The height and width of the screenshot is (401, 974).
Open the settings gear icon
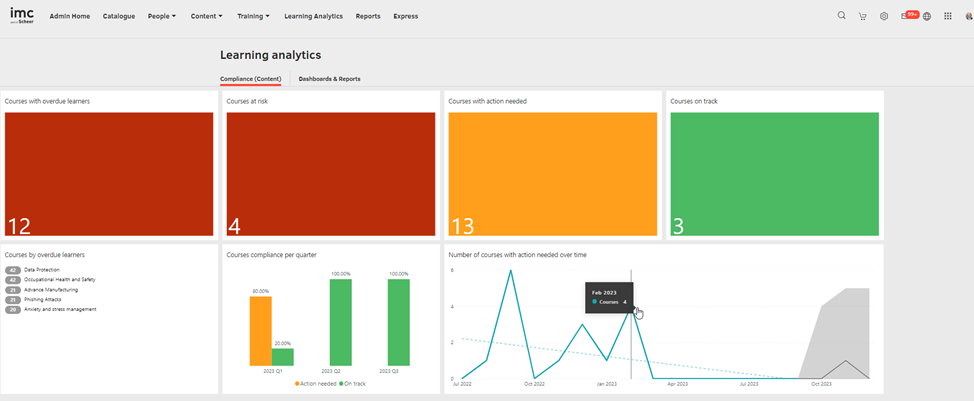click(884, 16)
